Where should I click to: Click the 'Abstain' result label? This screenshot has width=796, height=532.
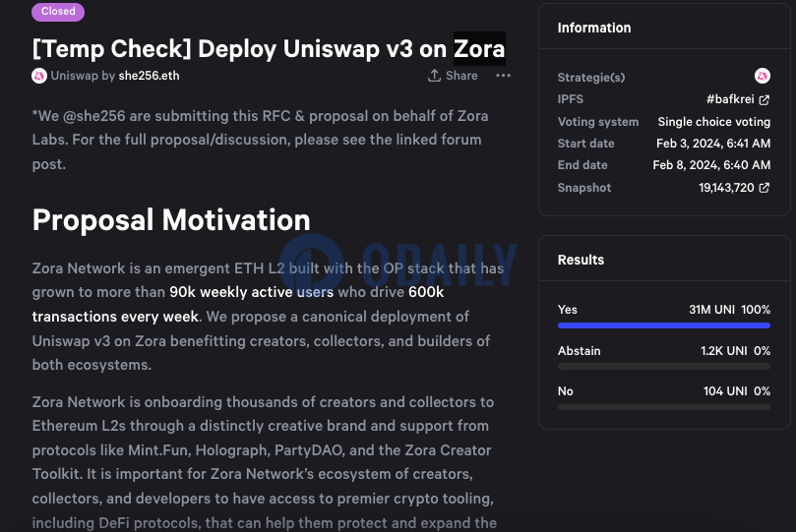[580, 351]
